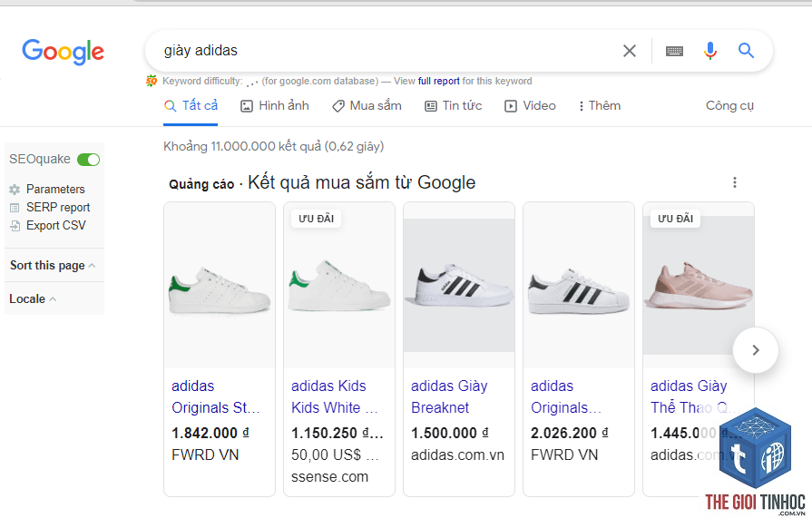Open adidas Originals product priced 2.026.200 đ
The width and height of the screenshot is (812, 518).
(x=566, y=396)
